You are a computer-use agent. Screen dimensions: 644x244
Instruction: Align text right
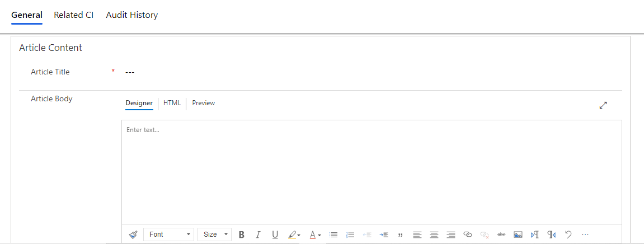(451, 234)
